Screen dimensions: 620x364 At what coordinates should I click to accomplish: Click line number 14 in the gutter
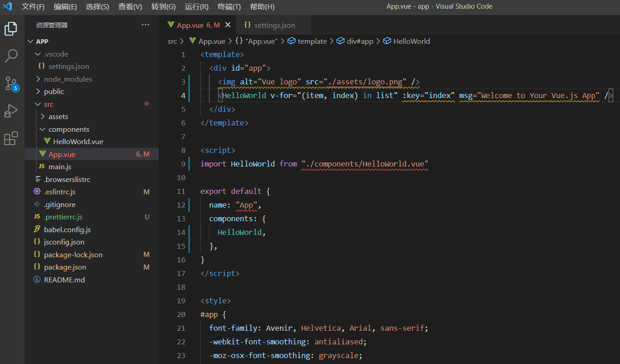181,232
